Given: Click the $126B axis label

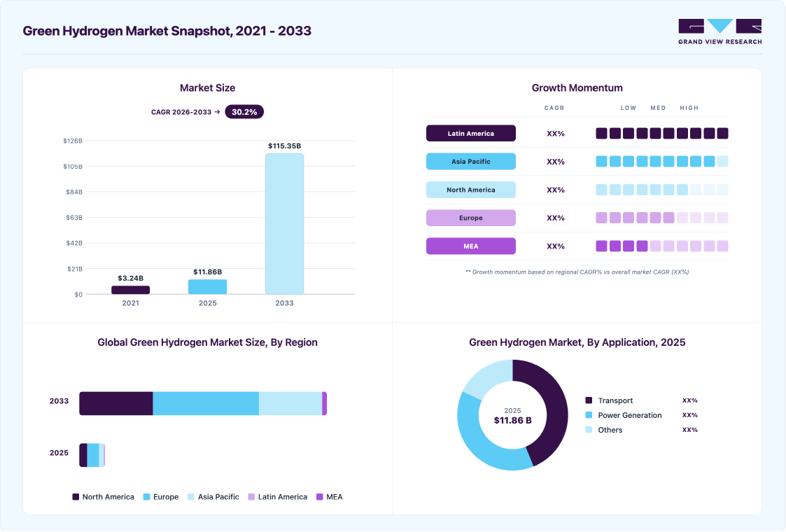Looking at the screenshot, I should click(73, 141).
